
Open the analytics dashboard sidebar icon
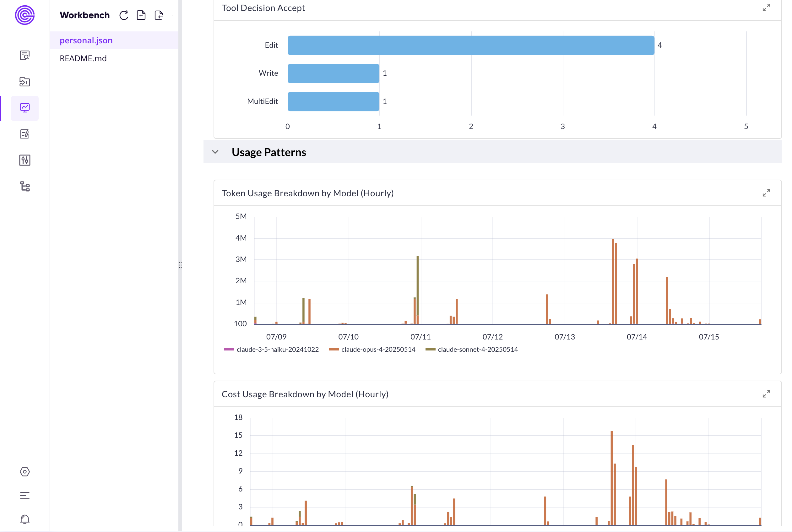25,108
